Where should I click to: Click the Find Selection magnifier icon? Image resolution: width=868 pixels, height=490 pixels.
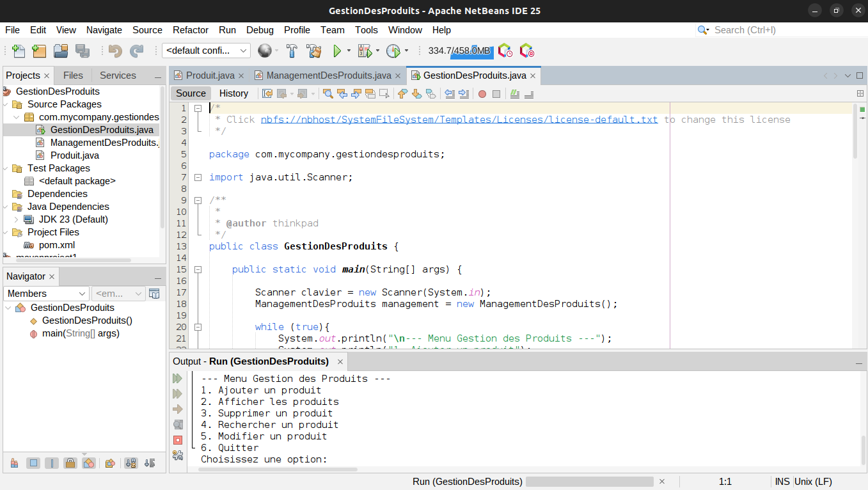[x=327, y=93]
